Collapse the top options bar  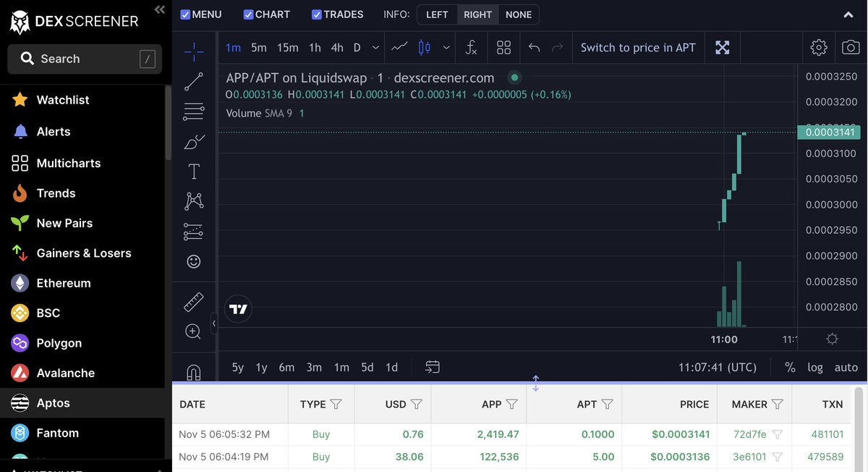pos(848,14)
